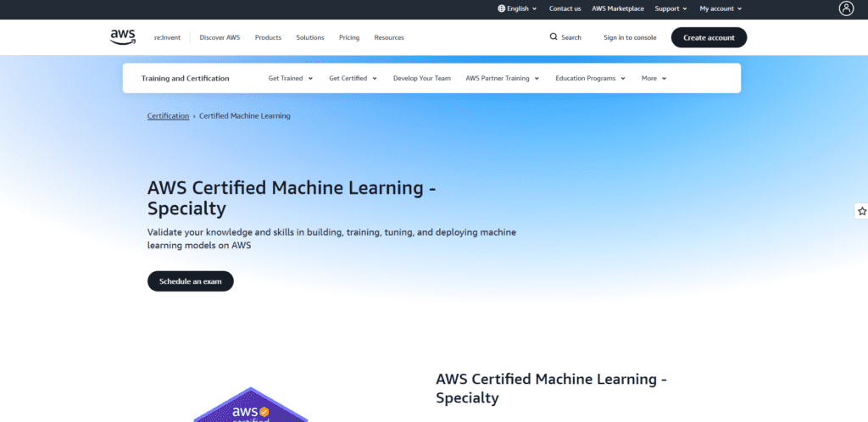Open the AWS Marketplace link

point(618,8)
